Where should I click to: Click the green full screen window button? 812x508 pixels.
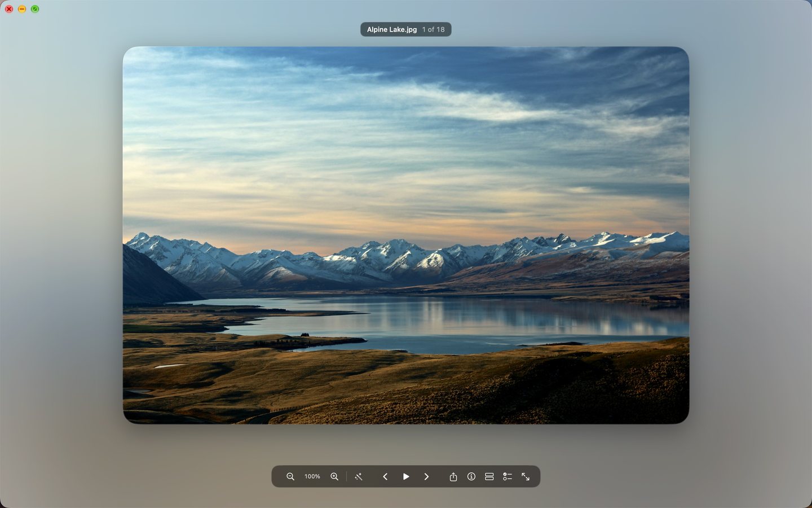[x=35, y=9]
